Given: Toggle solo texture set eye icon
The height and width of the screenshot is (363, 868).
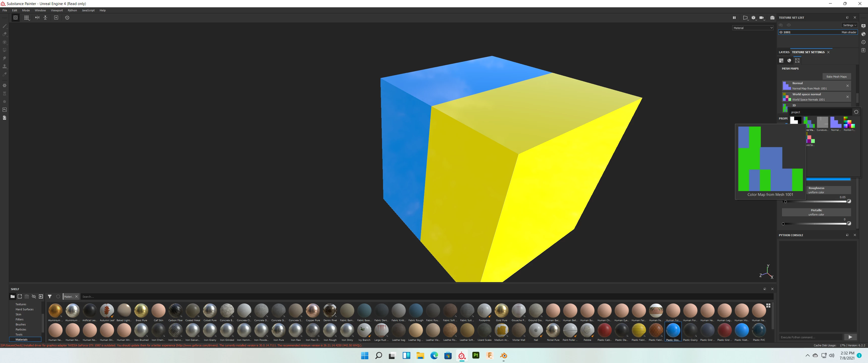Looking at the screenshot, I should (789, 25).
